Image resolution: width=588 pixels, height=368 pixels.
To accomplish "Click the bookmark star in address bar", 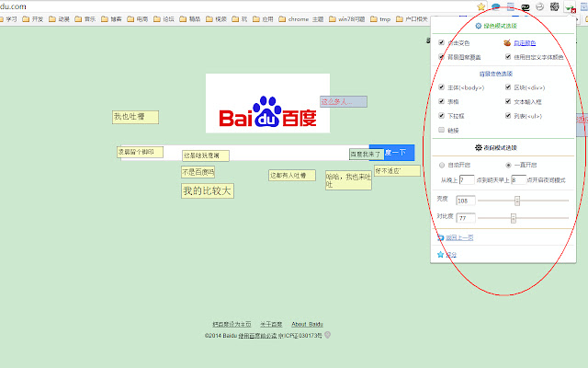I will (x=481, y=6).
